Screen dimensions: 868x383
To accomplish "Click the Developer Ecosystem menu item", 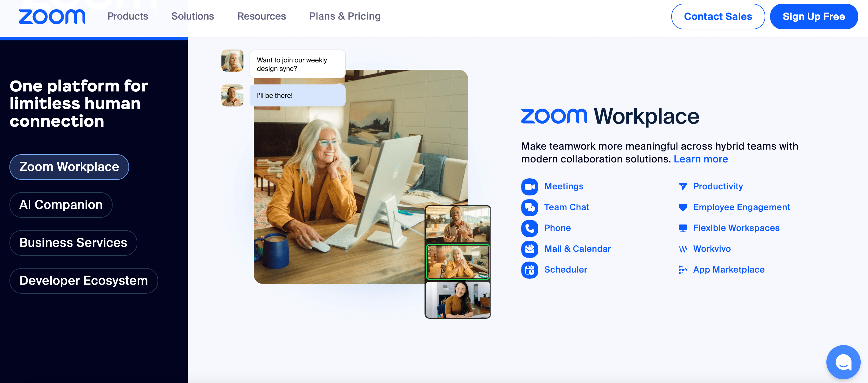I will coord(83,280).
